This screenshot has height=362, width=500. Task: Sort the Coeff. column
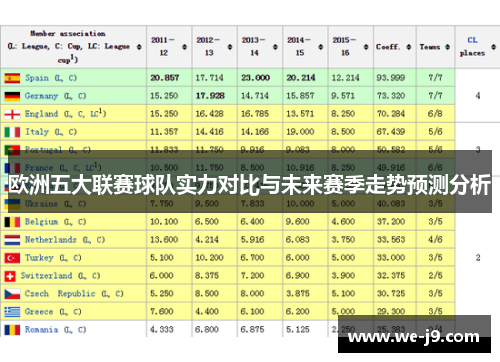[409, 47]
